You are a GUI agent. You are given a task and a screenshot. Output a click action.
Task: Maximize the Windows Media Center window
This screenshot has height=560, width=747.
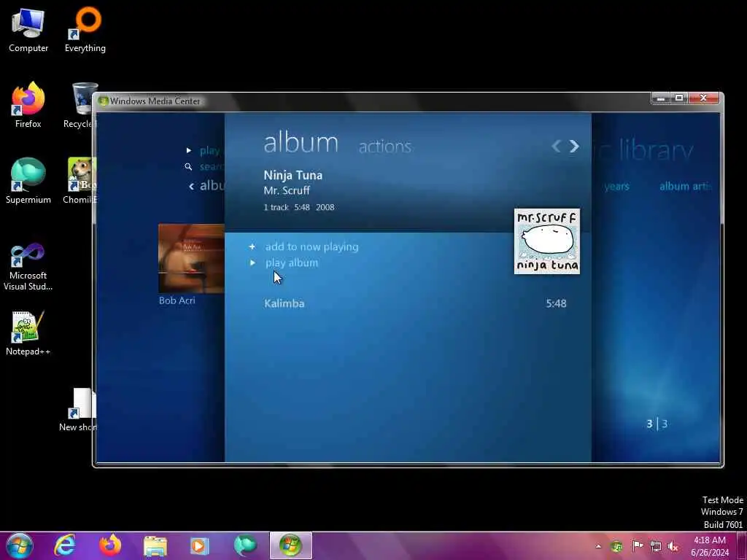pos(679,98)
